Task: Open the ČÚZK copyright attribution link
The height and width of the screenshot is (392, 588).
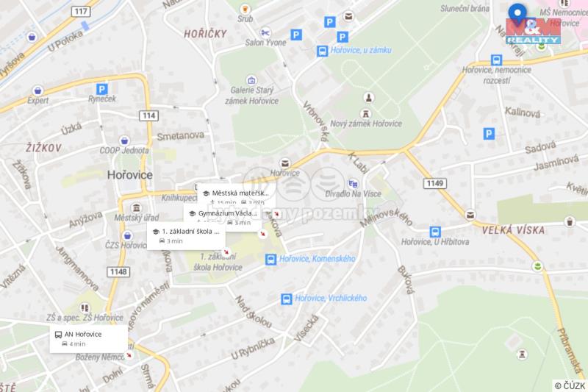Action: [570, 385]
